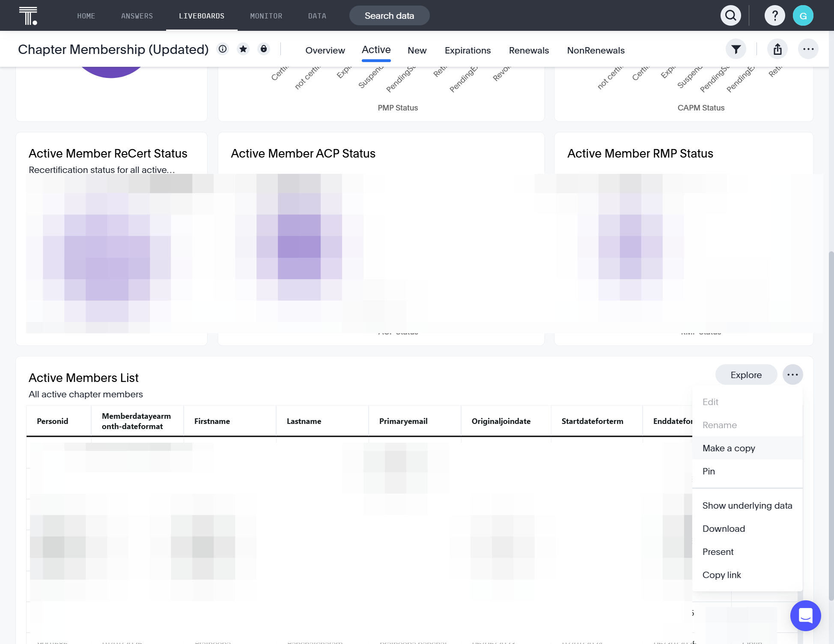Switch to the NonRenewals tab
This screenshot has height=644, width=834.
[596, 50]
